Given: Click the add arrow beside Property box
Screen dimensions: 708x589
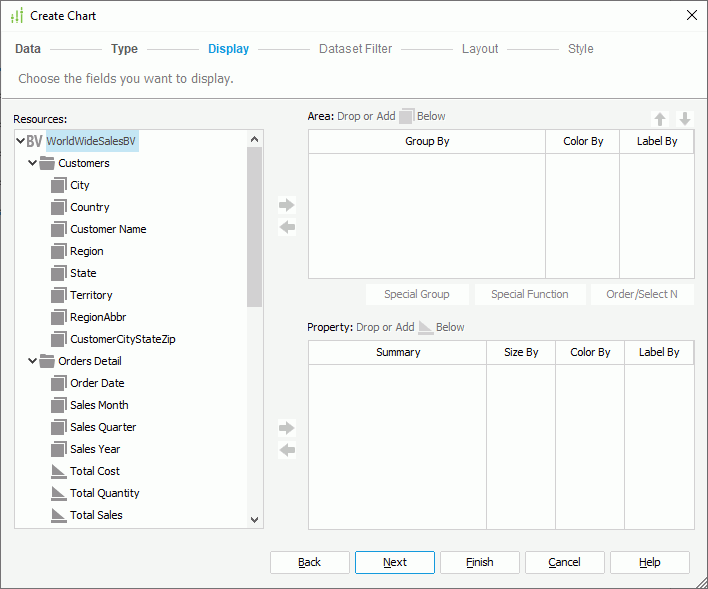Looking at the screenshot, I should pos(287,428).
